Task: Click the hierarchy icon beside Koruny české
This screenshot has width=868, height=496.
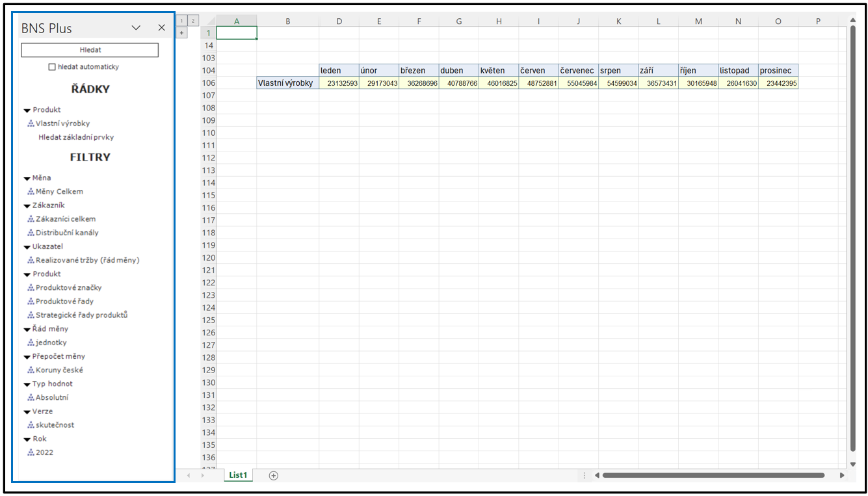Action: 31,370
